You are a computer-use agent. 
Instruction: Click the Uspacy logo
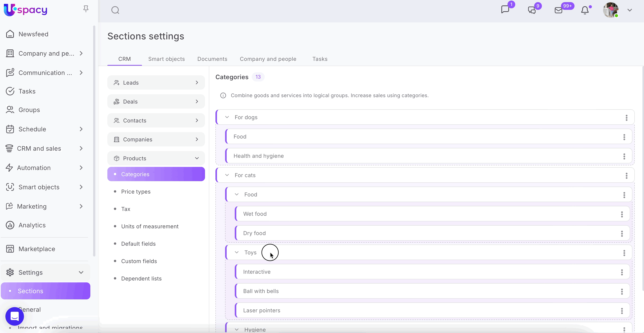tap(25, 10)
